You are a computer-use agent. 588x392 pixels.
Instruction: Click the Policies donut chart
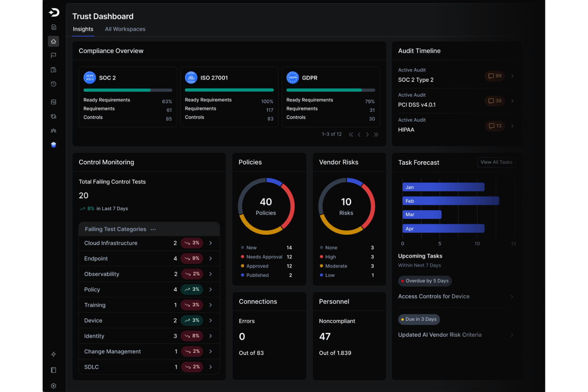click(266, 206)
